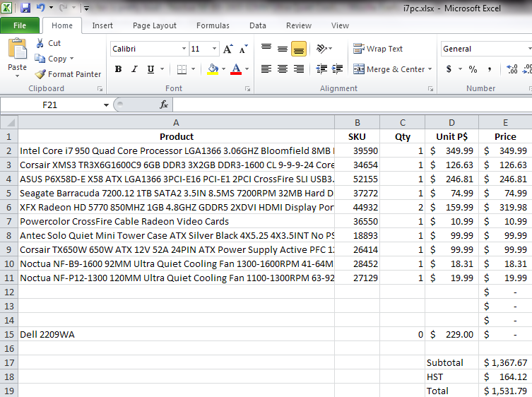Screen dimensions: 532x397
Task: Toggle highlighted Bottom Align button
Action: coord(299,49)
